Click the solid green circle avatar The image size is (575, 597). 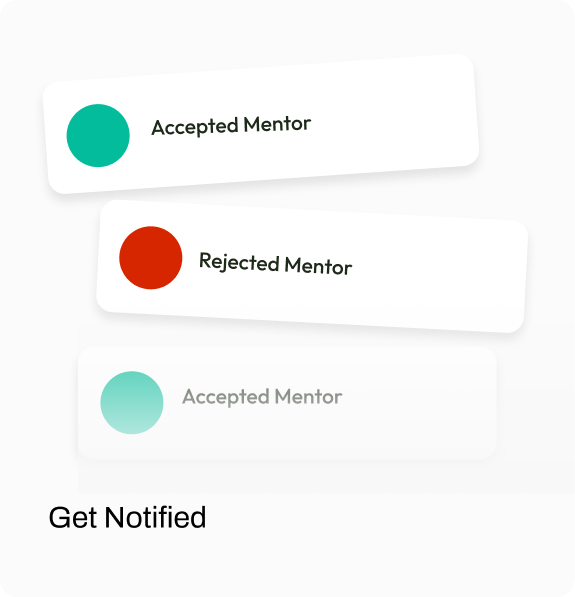click(x=98, y=136)
